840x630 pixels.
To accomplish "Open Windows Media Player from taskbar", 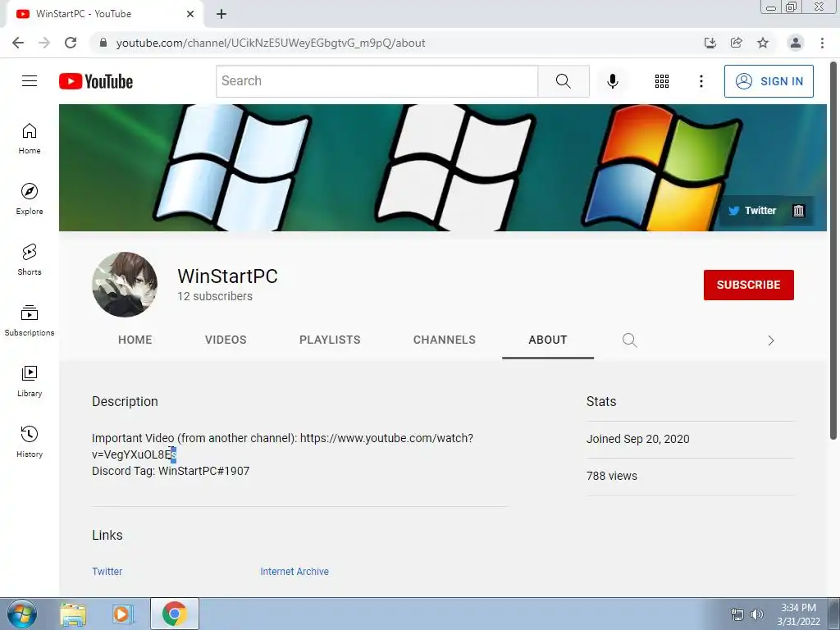I will coord(122,614).
